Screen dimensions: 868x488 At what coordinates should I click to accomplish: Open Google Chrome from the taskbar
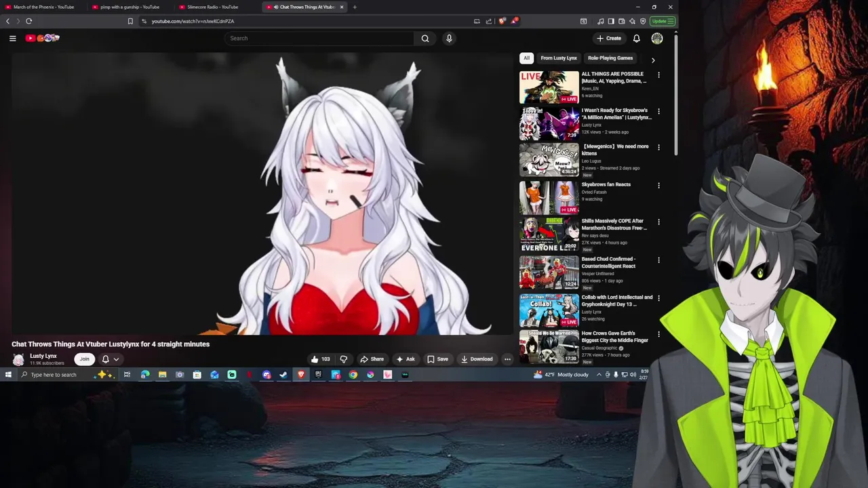353,375
